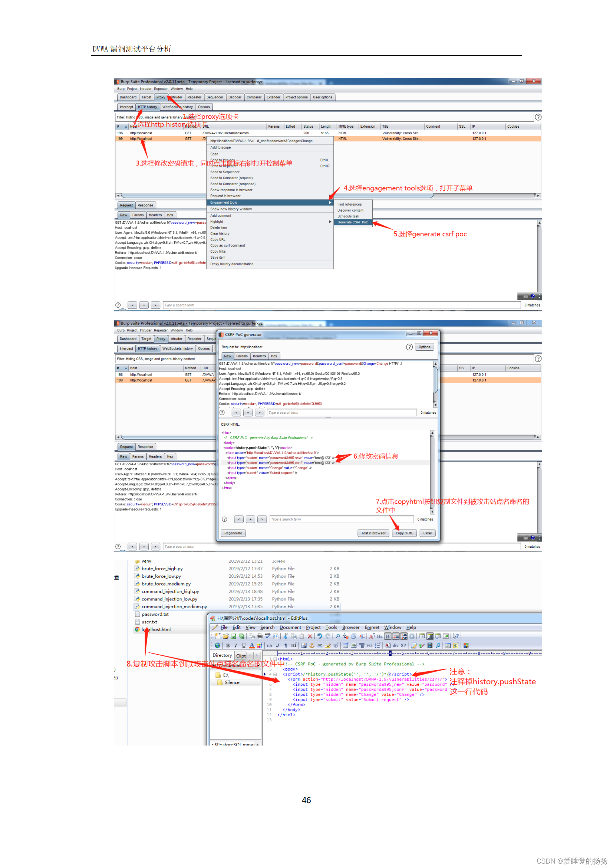The image size is (613, 868).
Task: Click the Silence folder in EditPlus directory panel
Action: [x=232, y=682]
